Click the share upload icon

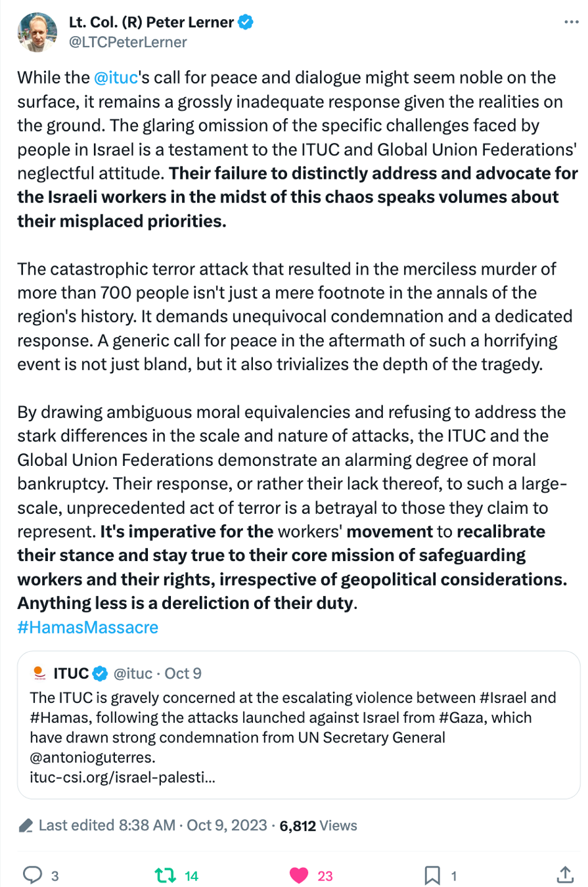(x=565, y=875)
